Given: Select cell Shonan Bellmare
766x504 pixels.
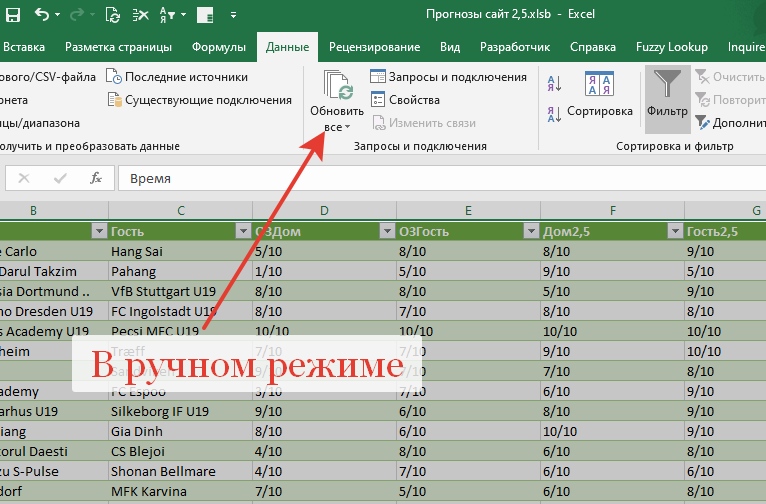Looking at the screenshot, I should point(180,471).
